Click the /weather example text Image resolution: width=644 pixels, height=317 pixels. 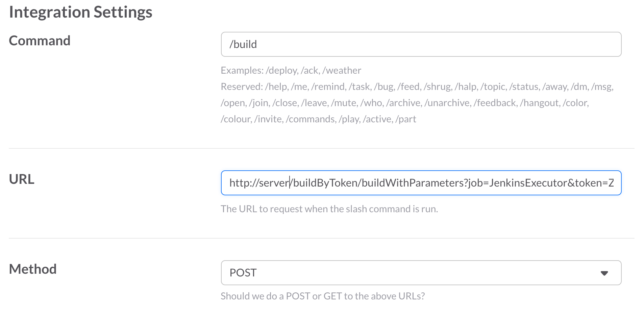pyautogui.click(x=342, y=70)
